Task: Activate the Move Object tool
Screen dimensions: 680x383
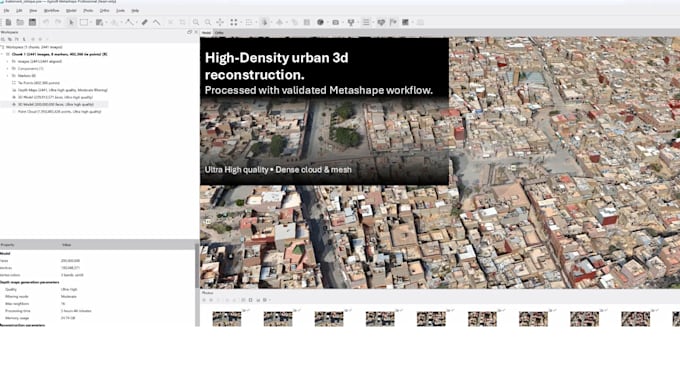Action: coord(114,22)
